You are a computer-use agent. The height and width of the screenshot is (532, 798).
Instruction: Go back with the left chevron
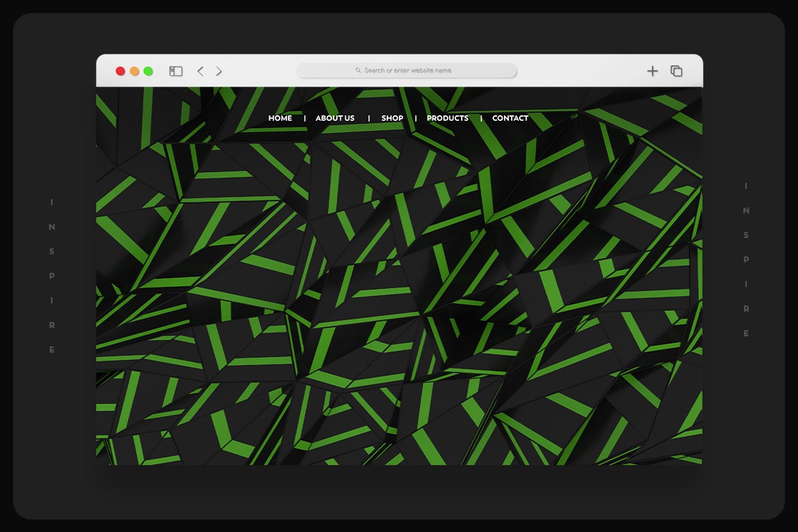click(200, 71)
